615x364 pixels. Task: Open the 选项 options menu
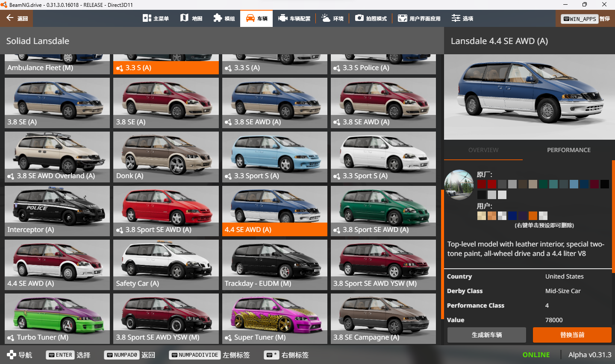point(462,18)
